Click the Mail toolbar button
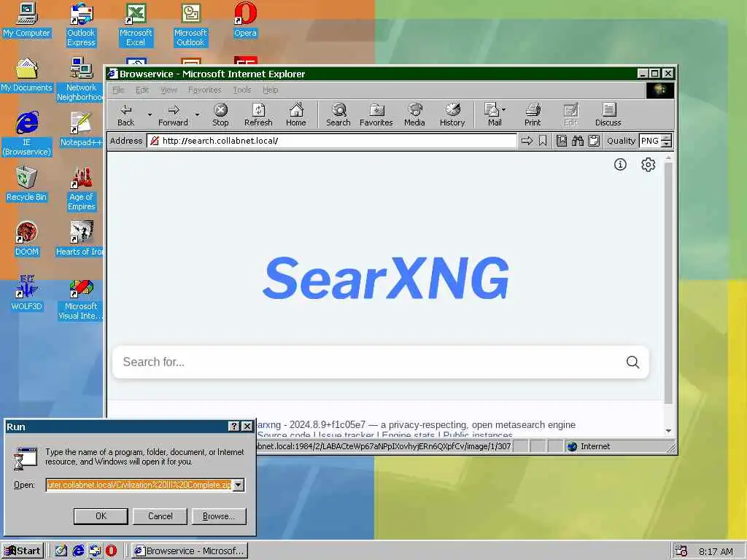Image resolution: width=747 pixels, height=560 pixels. 492,114
